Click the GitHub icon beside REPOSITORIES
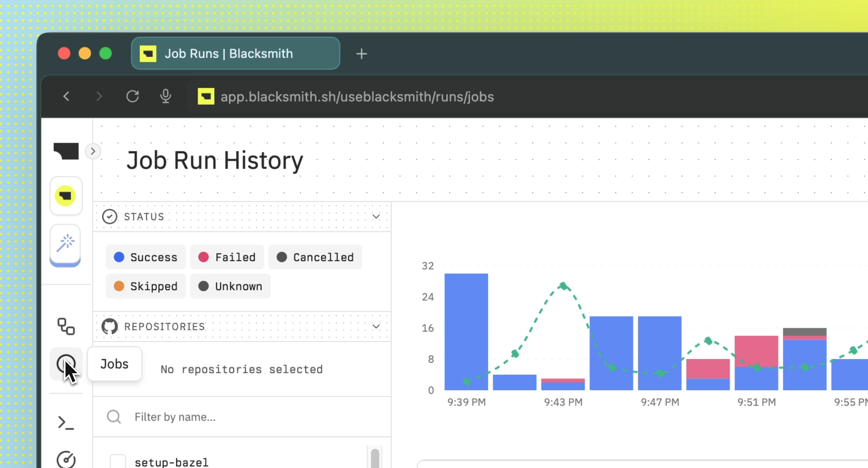The image size is (868, 468). click(110, 326)
